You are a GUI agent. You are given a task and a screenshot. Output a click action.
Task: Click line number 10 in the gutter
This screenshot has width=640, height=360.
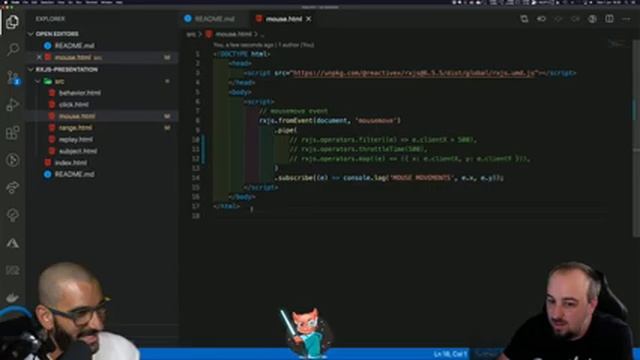196,140
